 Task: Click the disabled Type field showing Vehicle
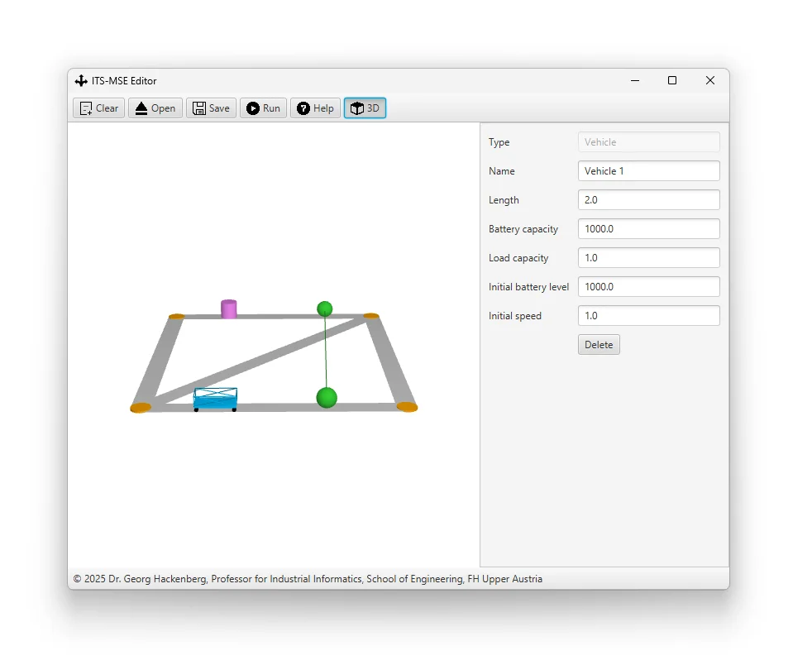pos(649,142)
